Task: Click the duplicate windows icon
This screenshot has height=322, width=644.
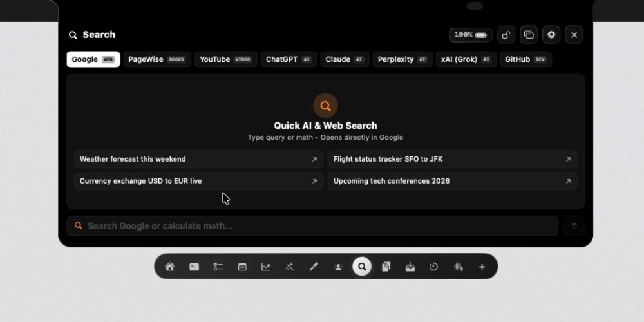Action: point(529,35)
